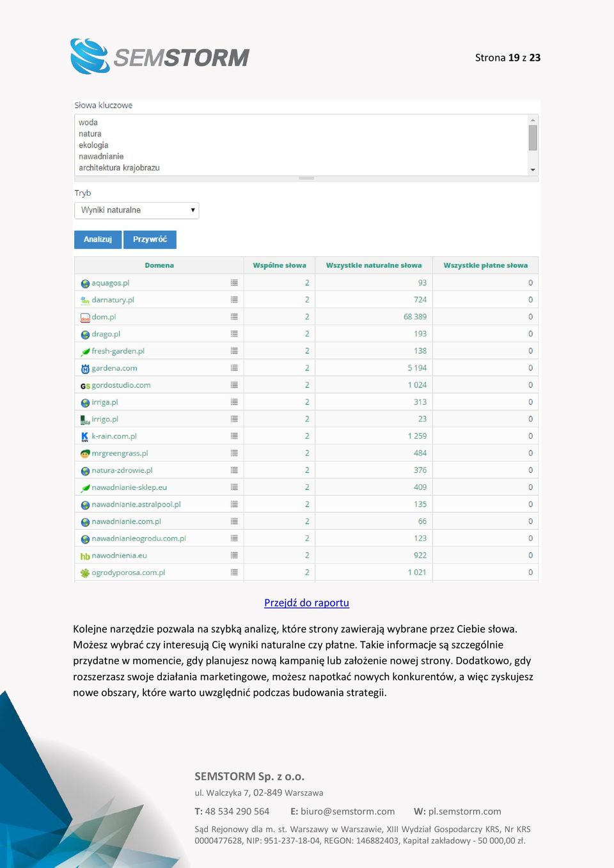Image resolution: width=614 pixels, height=868 pixels.
Task: Click the k-rain.com.pl favicon
Action: coord(85,437)
